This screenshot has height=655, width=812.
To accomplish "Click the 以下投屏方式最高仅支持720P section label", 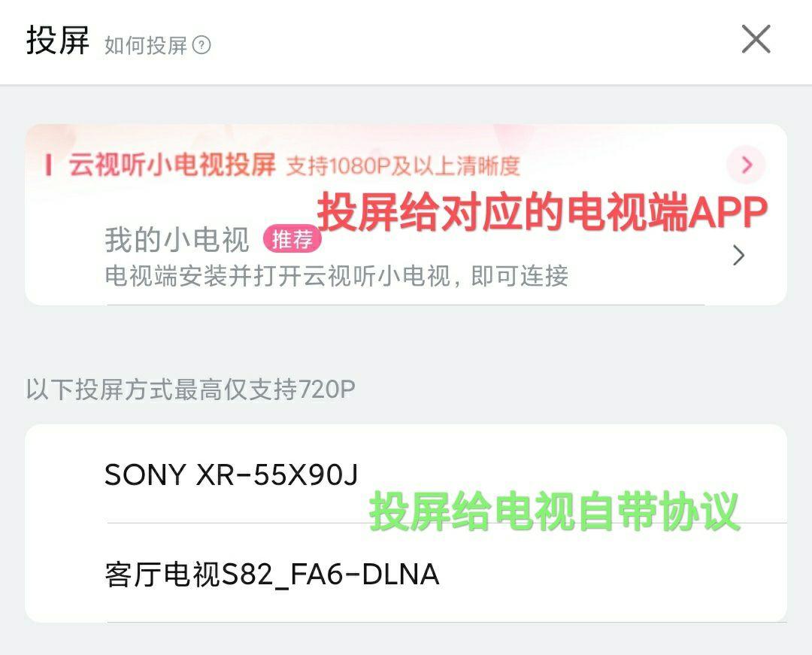I will [190, 390].
